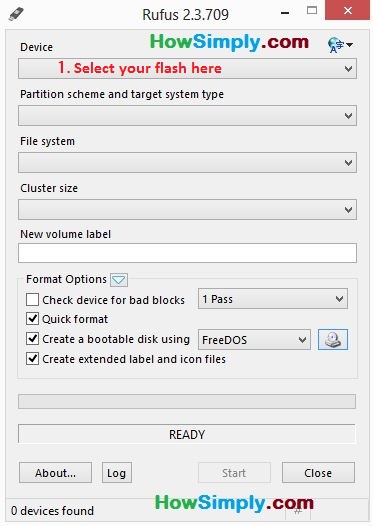Viewport: 373px width, 526px height.
Task: Open the FreeDOS boot type dropdown
Action: [254, 340]
